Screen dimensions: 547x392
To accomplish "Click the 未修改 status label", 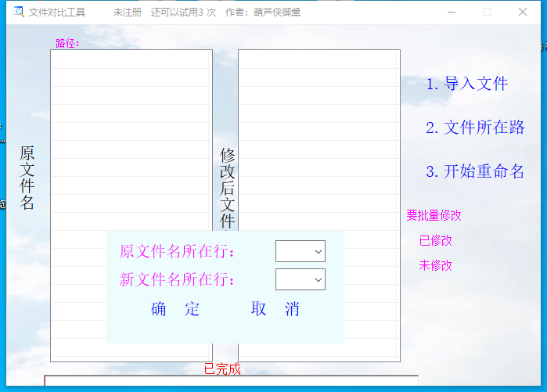I will [x=435, y=265].
